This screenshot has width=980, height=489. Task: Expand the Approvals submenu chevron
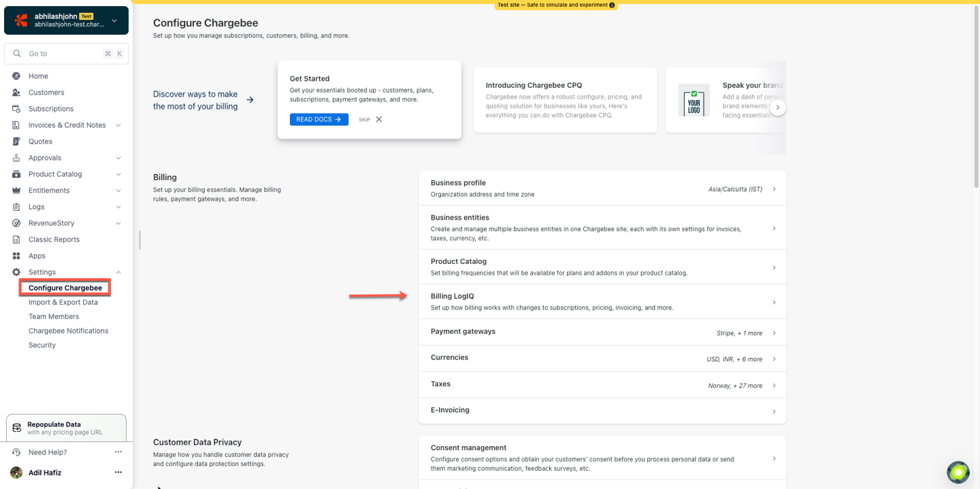pyautogui.click(x=118, y=158)
